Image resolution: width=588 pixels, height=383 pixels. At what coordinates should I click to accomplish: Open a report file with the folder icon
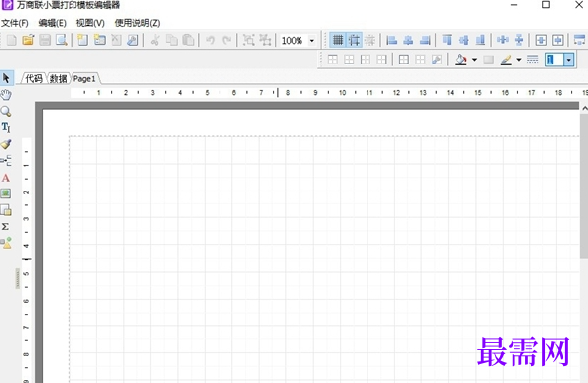(28, 40)
